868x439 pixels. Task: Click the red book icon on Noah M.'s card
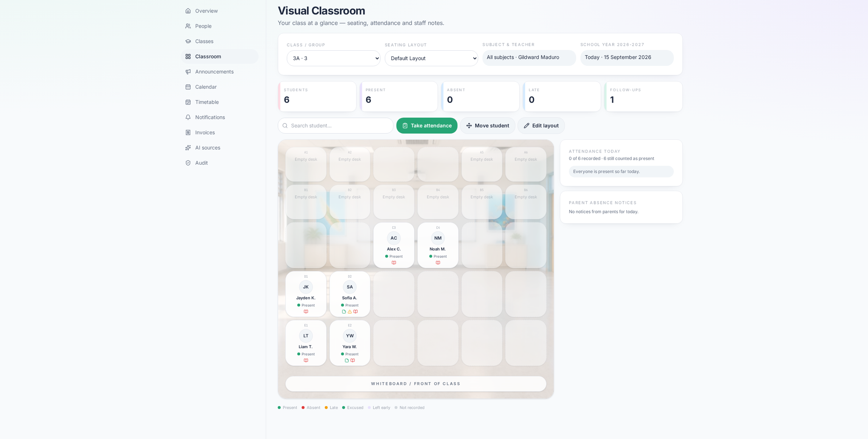[438, 263]
